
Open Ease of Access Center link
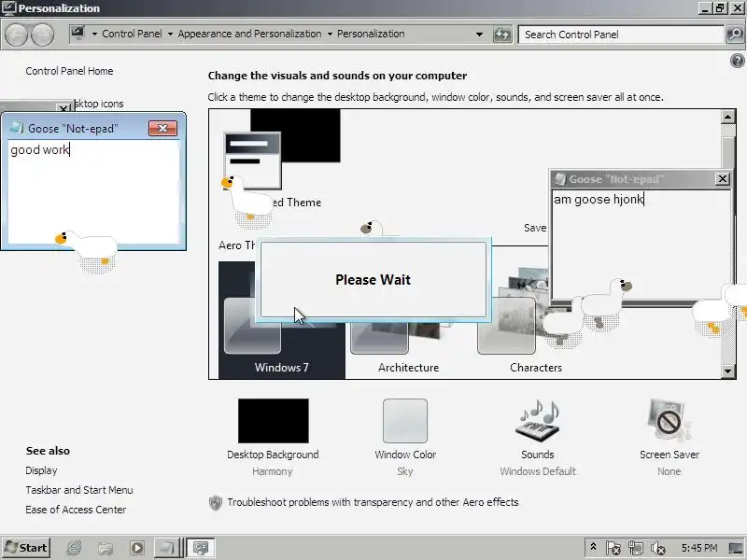[x=76, y=510]
